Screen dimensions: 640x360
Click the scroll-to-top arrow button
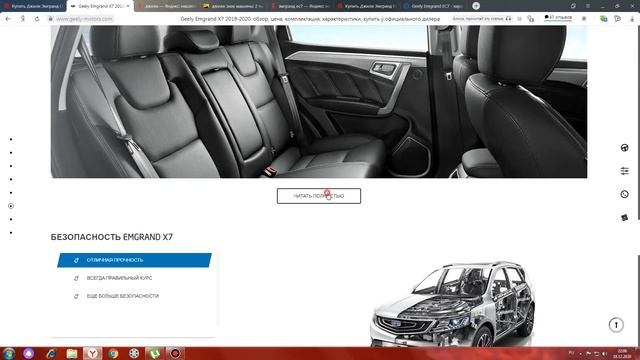tap(616, 325)
